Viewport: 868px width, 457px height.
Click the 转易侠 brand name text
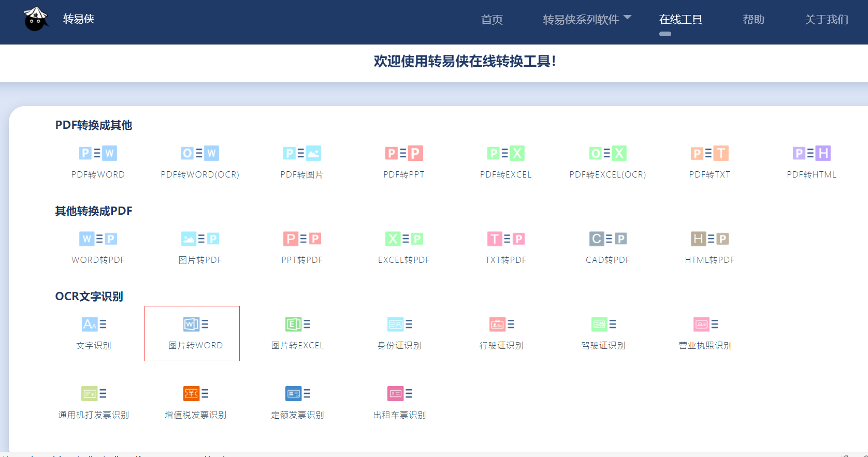pyautogui.click(x=79, y=19)
